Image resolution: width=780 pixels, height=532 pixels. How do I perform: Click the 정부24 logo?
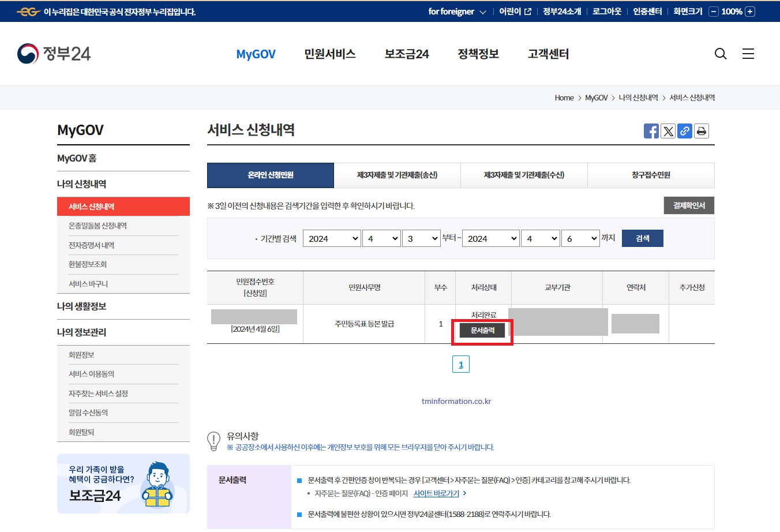(x=53, y=53)
